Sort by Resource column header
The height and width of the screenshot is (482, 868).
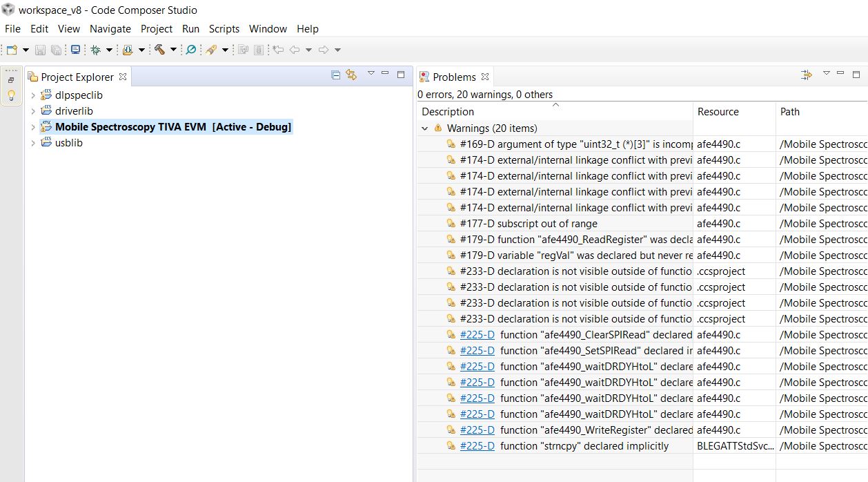coord(734,111)
